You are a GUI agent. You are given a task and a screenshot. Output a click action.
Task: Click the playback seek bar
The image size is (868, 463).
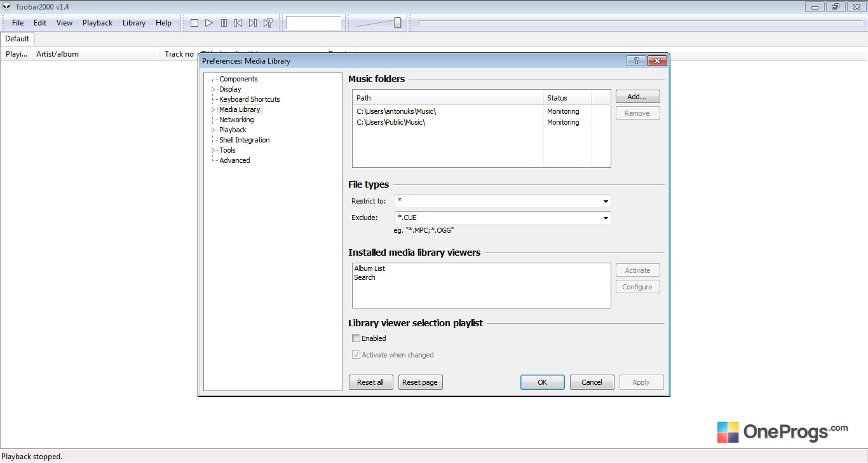pos(641,23)
